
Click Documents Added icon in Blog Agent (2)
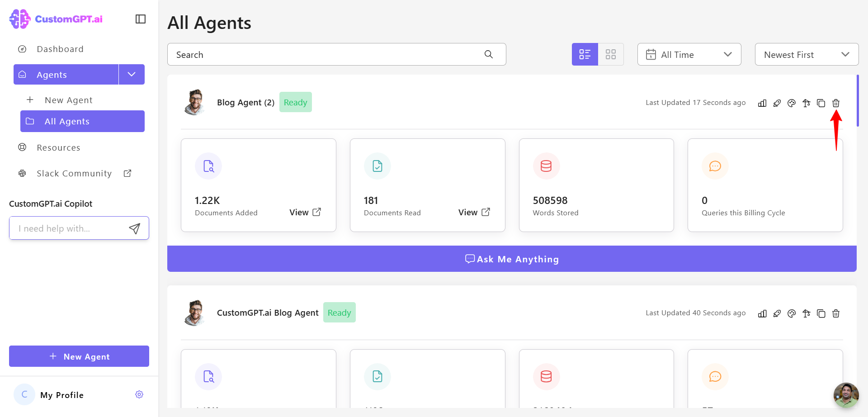208,166
